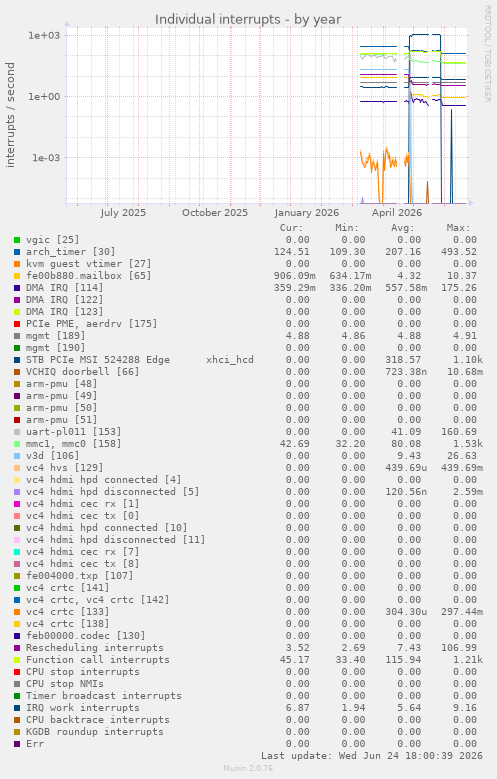The image size is (497, 779).
Task: Click the v3d [106] light blue swatch
Action: tap(17, 456)
